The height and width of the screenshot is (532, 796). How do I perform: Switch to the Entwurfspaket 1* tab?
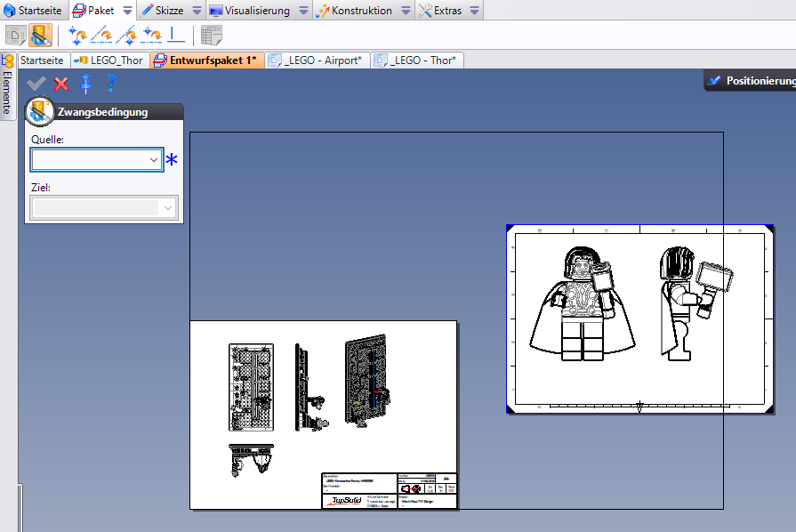pos(207,60)
